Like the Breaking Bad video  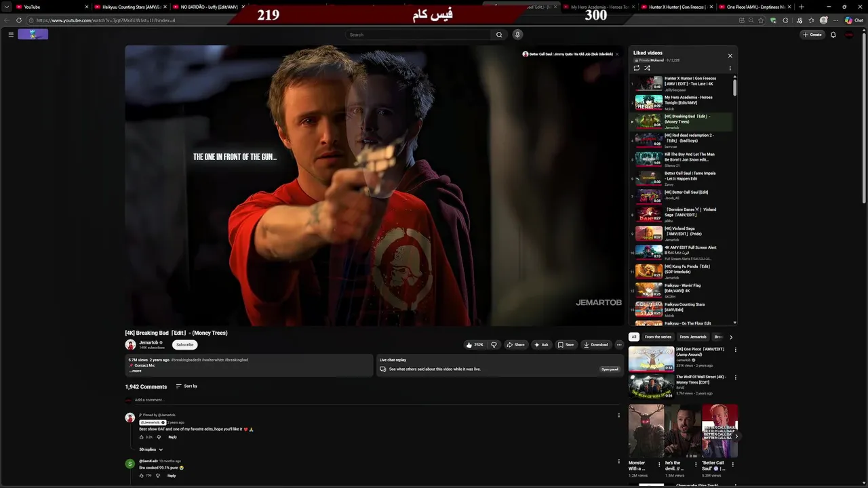coord(475,344)
